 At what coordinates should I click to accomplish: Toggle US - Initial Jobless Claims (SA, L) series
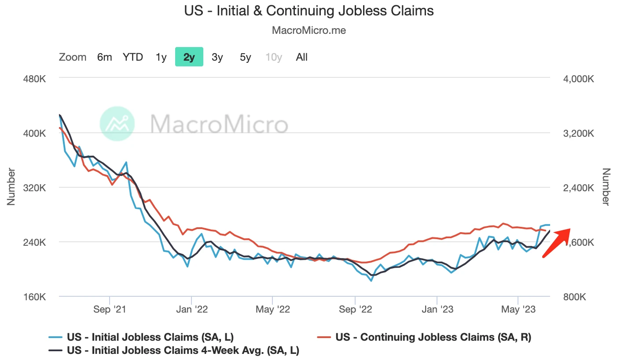click(150, 338)
